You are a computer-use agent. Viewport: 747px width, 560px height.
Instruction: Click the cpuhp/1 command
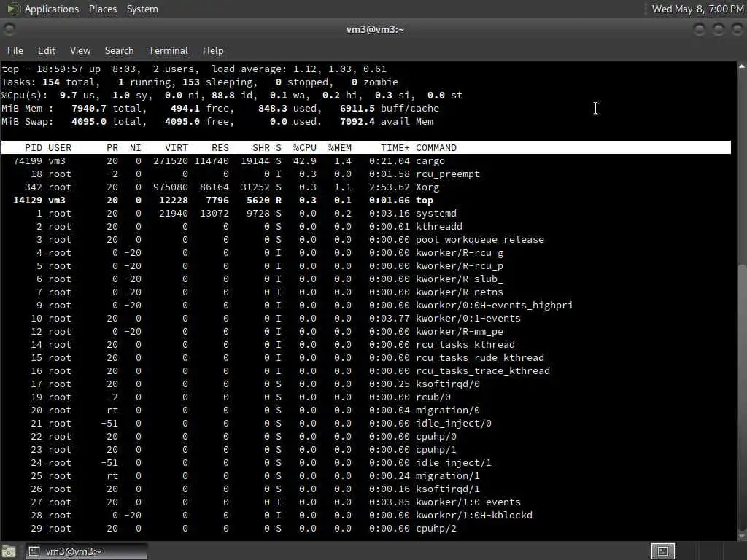436,449
